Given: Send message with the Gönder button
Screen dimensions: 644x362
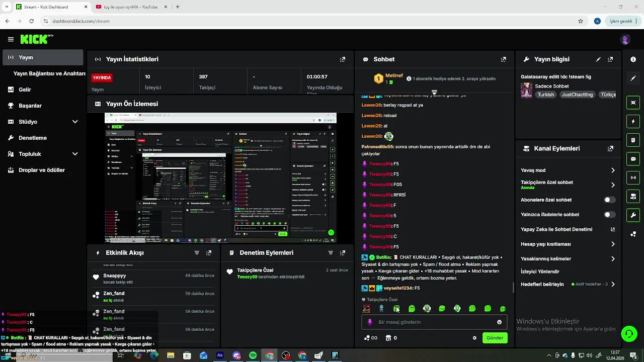Looking at the screenshot, I should 495,338.
